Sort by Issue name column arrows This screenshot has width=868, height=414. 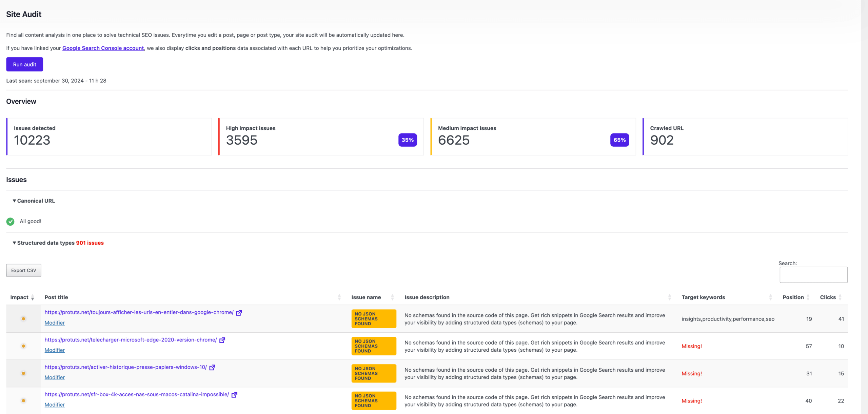[392, 297]
